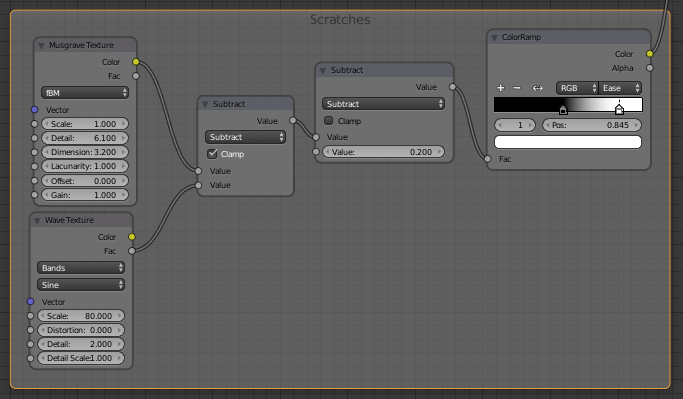
Task: Increase the active color stop index
Action: [x=531, y=125]
